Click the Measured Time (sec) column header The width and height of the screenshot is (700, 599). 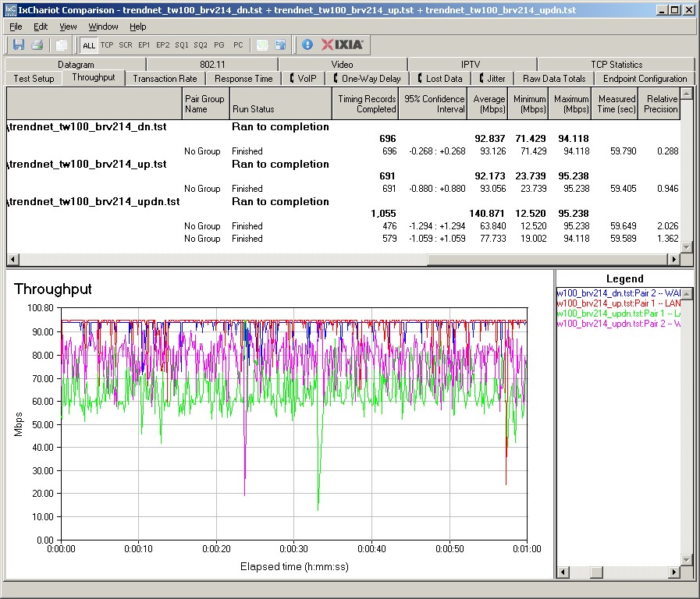click(x=614, y=104)
